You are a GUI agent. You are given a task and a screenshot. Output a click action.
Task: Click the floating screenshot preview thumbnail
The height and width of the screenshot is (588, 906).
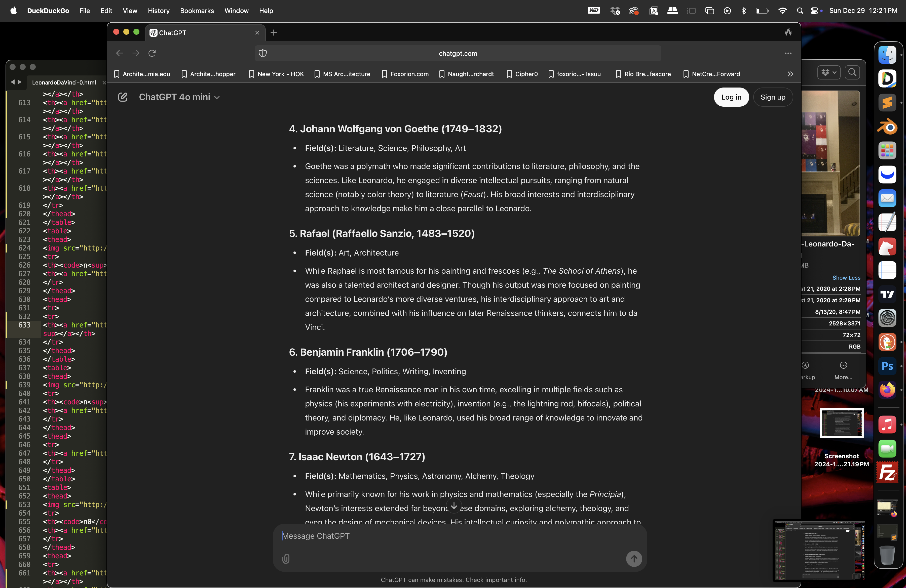pyautogui.click(x=820, y=550)
